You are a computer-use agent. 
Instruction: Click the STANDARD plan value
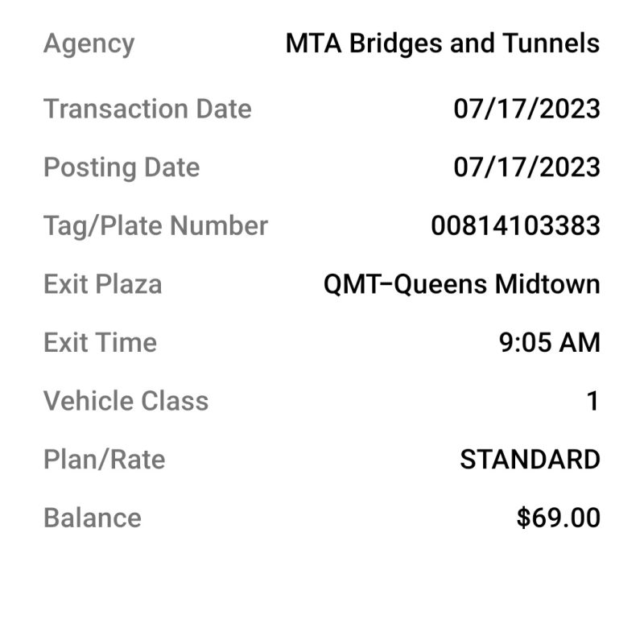pyautogui.click(x=530, y=459)
